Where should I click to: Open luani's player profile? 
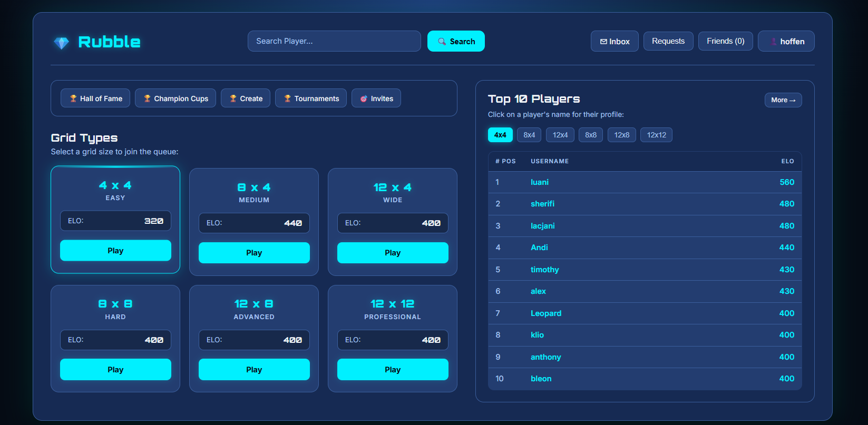coord(540,182)
